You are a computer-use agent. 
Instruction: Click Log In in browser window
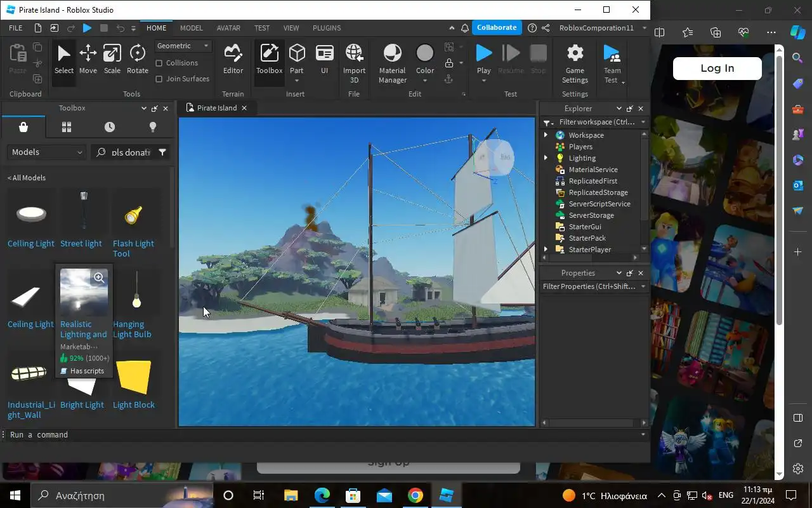pyautogui.click(x=717, y=69)
